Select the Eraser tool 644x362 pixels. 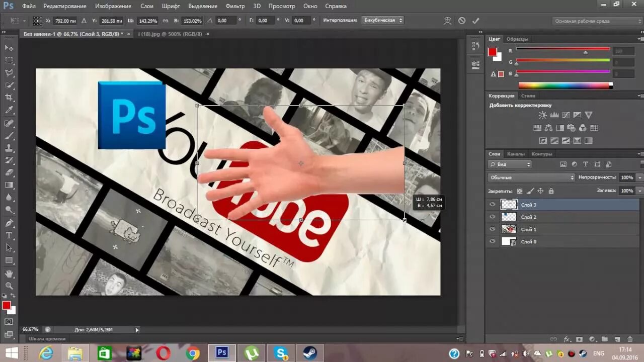pyautogui.click(x=9, y=172)
